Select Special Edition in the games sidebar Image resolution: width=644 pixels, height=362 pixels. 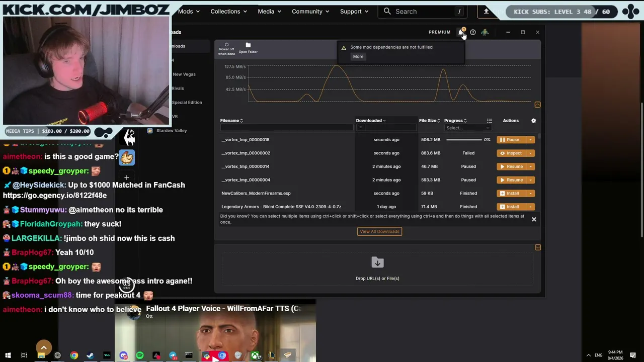(x=187, y=103)
